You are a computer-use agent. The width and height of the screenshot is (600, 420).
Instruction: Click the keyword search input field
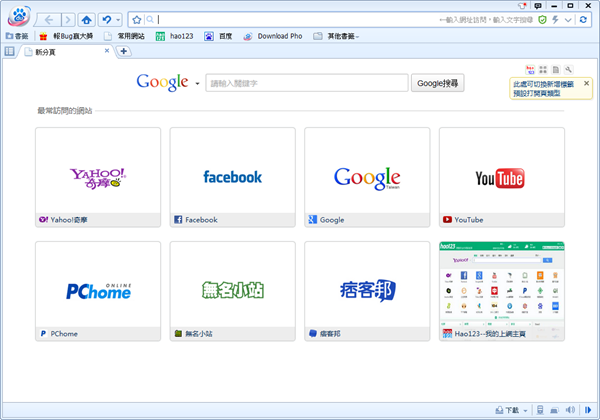click(307, 83)
